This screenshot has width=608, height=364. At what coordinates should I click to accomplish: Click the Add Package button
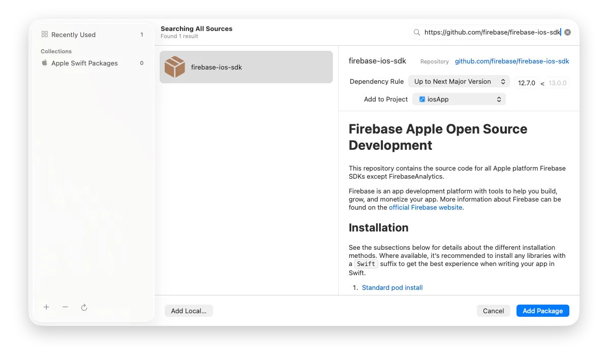542,311
